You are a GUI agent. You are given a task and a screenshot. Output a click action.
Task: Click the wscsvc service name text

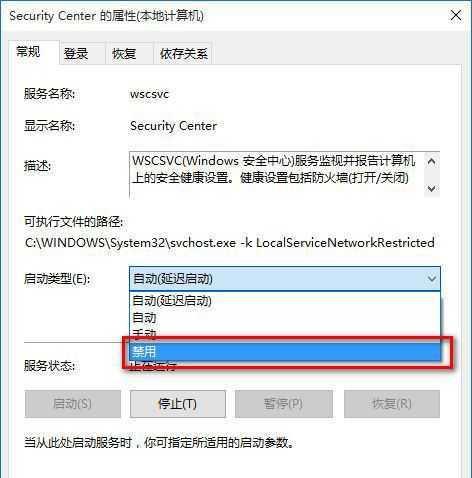tap(149, 94)
